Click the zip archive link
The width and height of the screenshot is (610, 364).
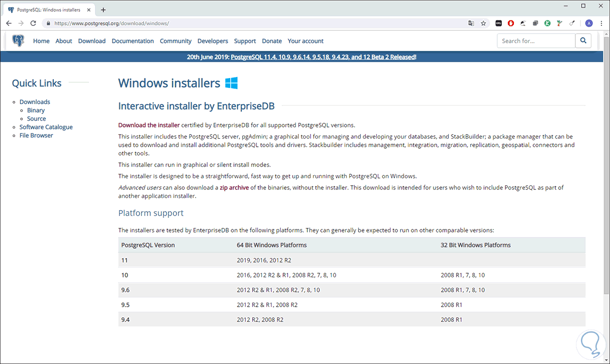tap(234, 187)
